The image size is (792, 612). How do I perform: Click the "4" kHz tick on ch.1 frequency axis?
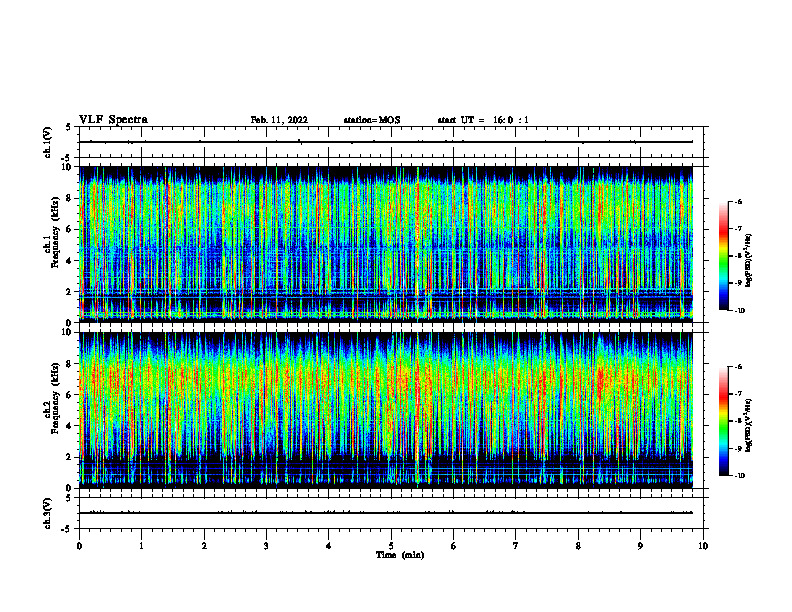pyautogui.click(x=69, y=261)
